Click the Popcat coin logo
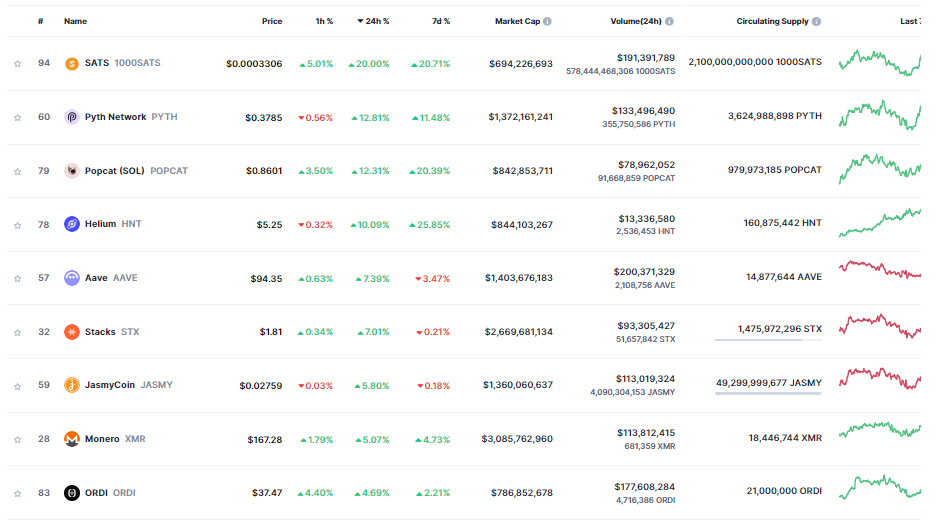948x520 pixels. coord(72,171)
